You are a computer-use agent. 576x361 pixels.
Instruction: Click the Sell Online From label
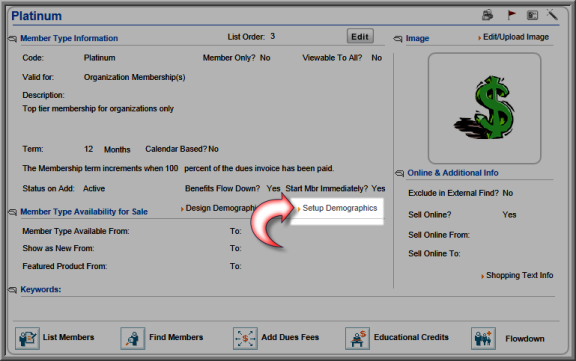439,235
